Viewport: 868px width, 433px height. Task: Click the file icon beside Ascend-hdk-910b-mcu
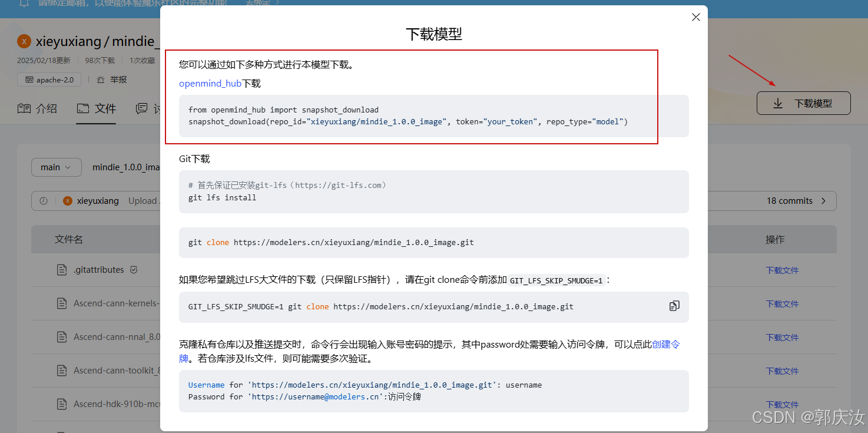point(62,404)
